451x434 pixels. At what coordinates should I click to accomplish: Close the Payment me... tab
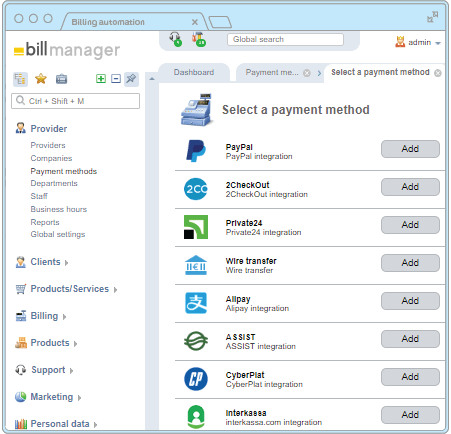(307, 73)
